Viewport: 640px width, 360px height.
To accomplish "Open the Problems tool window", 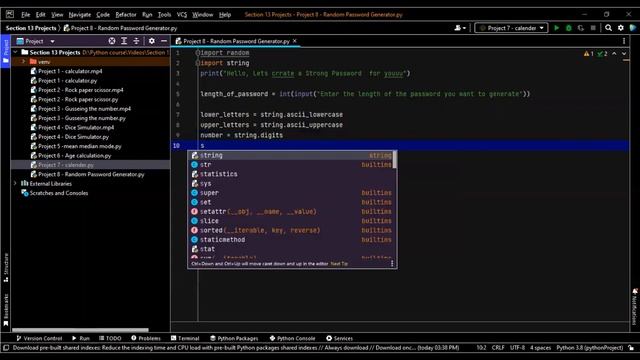I will [146, 338].
